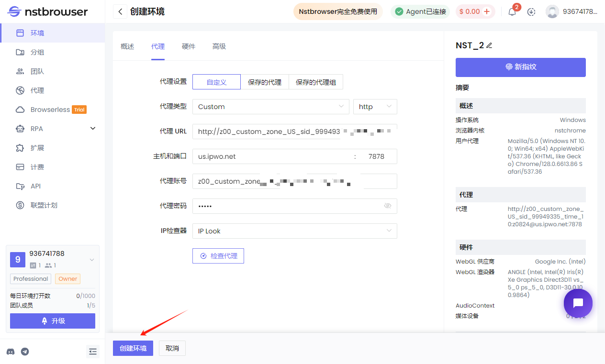Click the Professional plan tag
The width and height of the screenshot is (605, 364).
31,279
